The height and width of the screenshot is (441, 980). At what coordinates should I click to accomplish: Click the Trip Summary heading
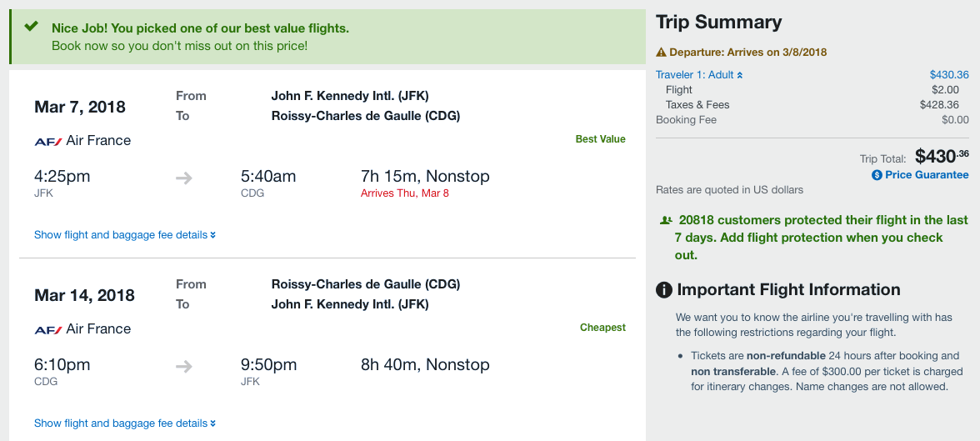pyautogui.click(x=718, y=23)
